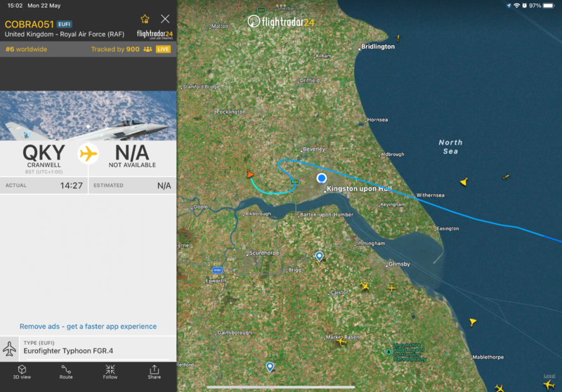Select yellow plane at bottom right corner
Viewport: 562px width, 392px height.
click(549, 385)
